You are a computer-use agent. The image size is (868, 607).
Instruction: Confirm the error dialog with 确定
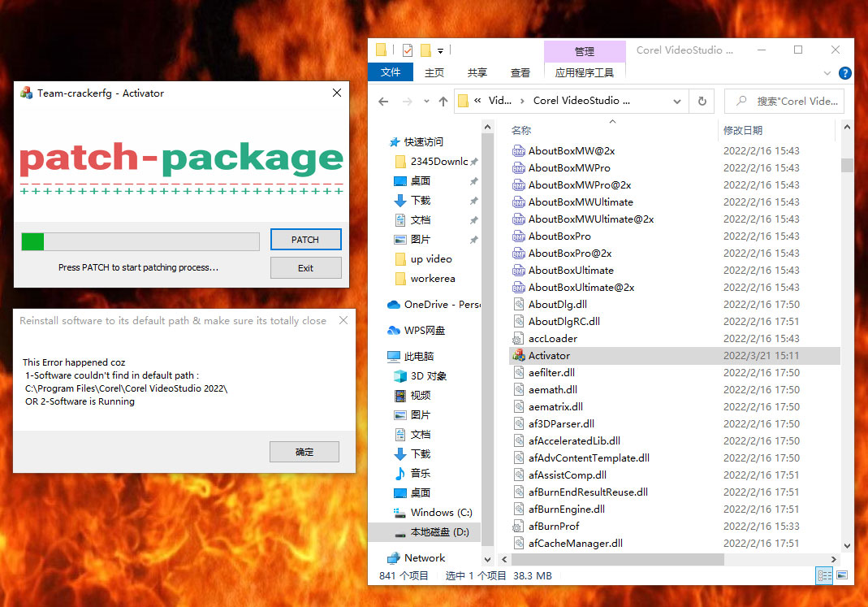click(x=304, y=452)
